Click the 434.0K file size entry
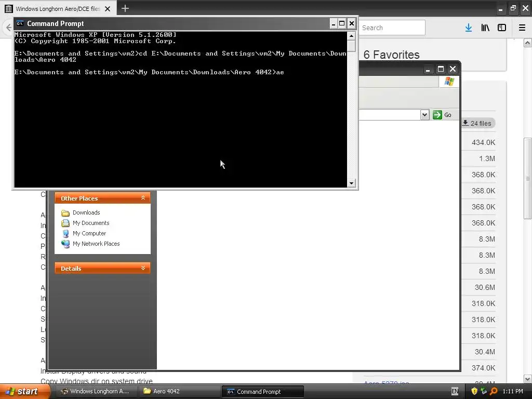 [x=483, y=142]
